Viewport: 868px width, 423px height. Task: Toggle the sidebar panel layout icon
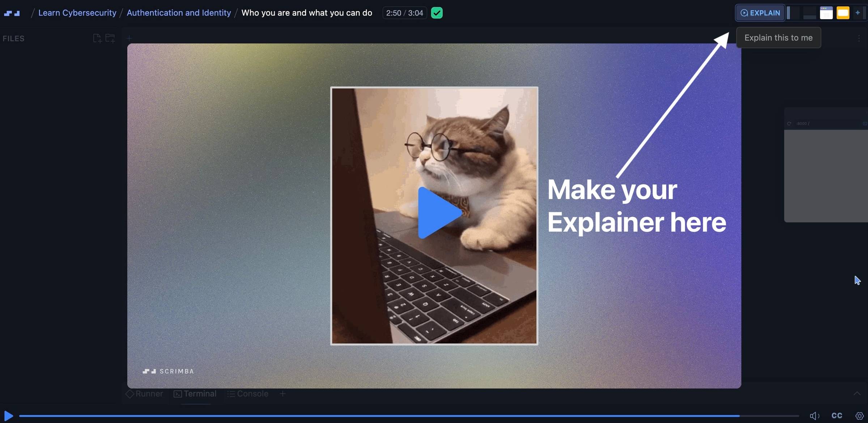coord(793,13)
